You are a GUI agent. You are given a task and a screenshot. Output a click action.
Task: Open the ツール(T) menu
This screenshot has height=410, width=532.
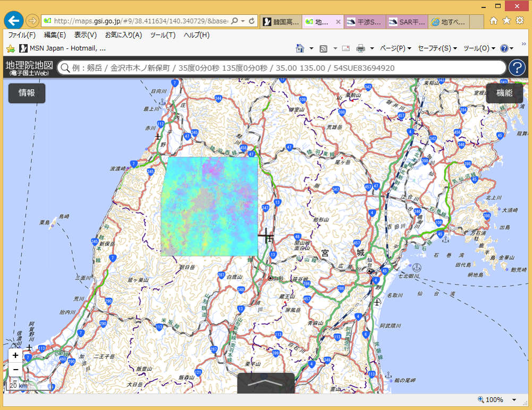163,35
